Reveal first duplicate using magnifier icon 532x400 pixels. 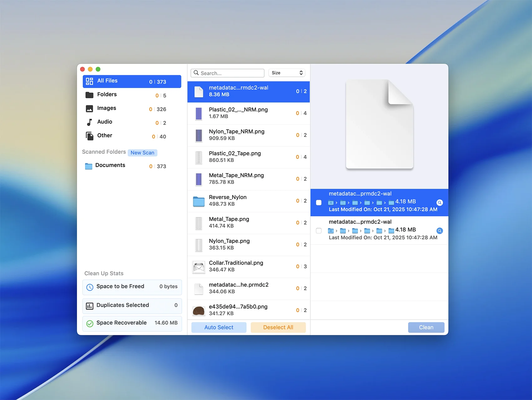coord(439,203)
